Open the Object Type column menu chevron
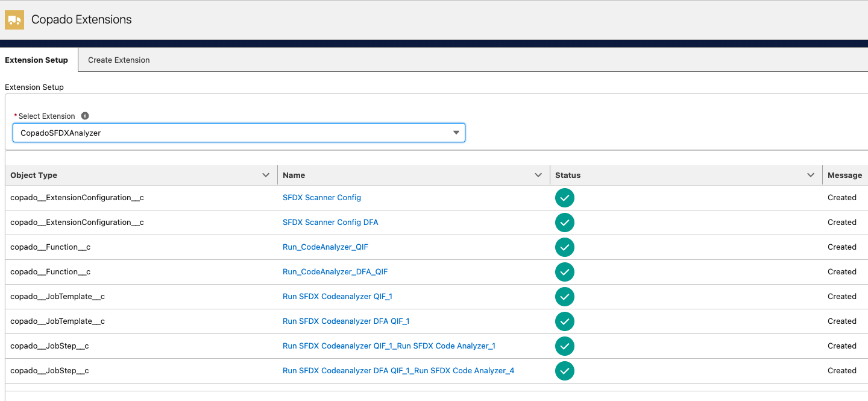Image resolution: width=868 pixels, height=401 pixels. point(266,175)
